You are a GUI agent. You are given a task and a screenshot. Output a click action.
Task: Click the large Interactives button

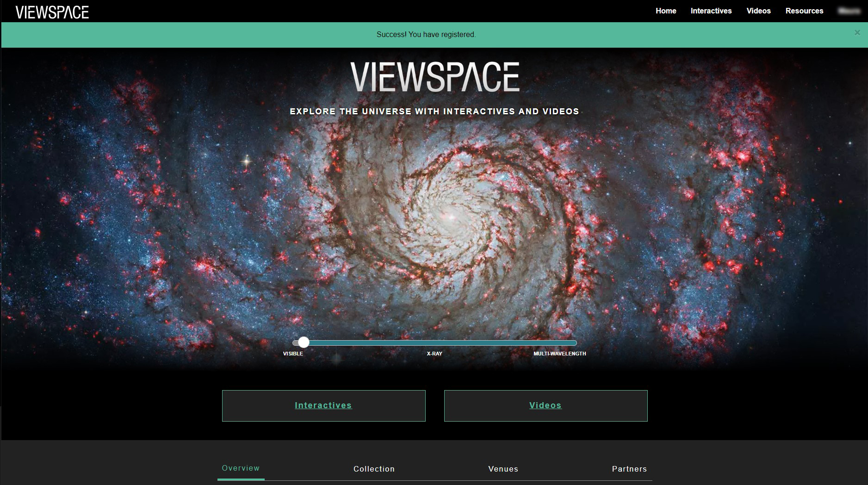point(324,406)
